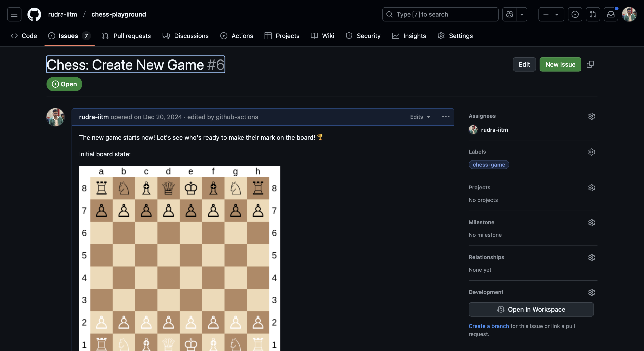Click the pull requests icon in header
644x351 pixels.
(593, 14)
